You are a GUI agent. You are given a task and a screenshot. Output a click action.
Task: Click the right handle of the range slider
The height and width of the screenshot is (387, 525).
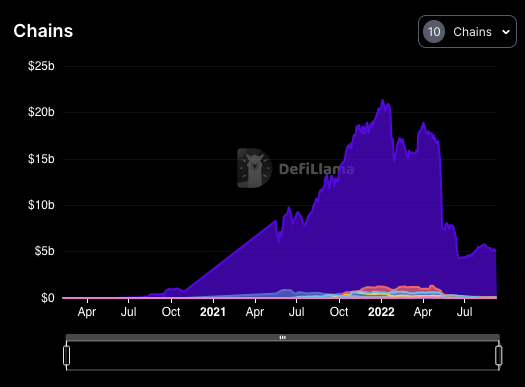click(x=499, y=355)
